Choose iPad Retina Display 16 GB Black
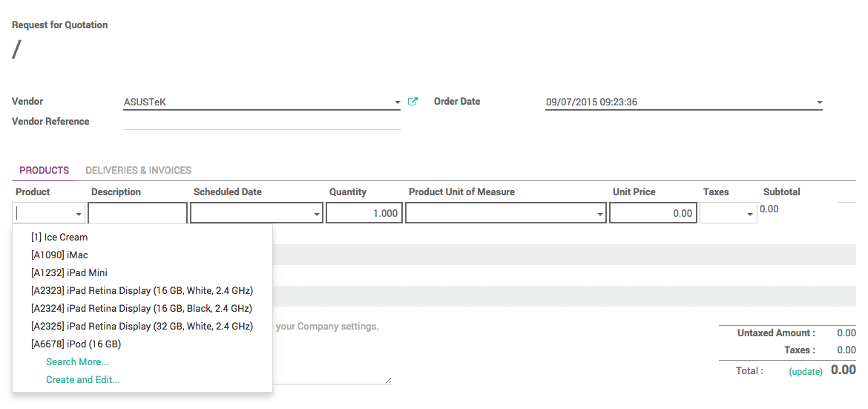 [141, 309]
